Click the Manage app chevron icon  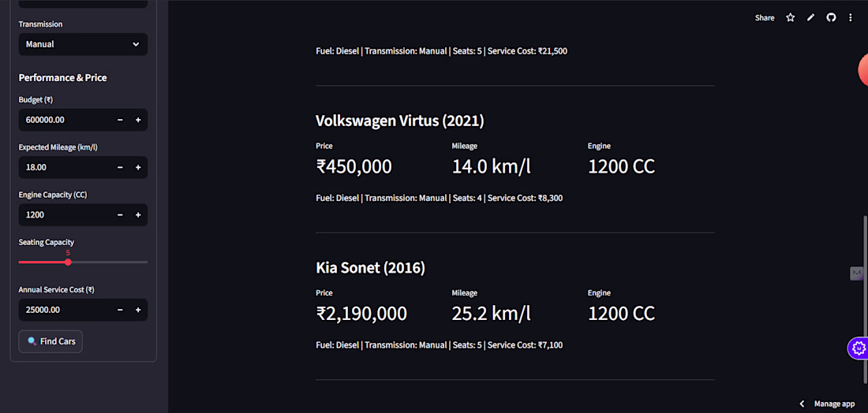click(803, 404)
